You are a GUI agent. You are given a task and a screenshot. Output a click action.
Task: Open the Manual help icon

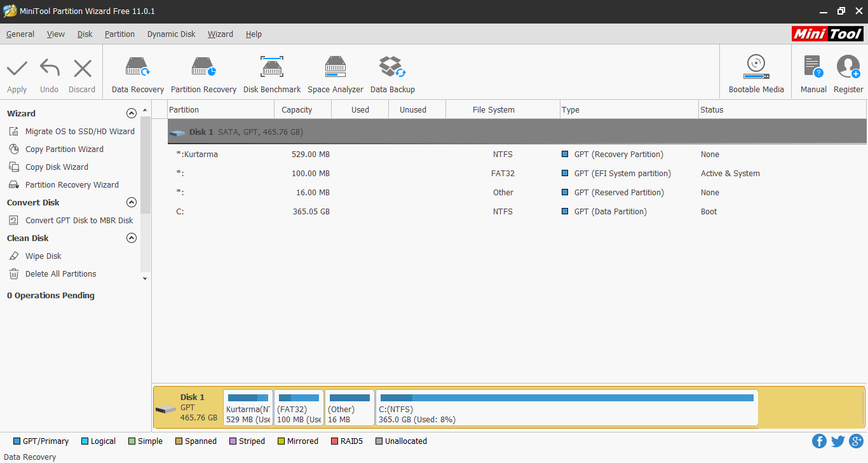813,67
